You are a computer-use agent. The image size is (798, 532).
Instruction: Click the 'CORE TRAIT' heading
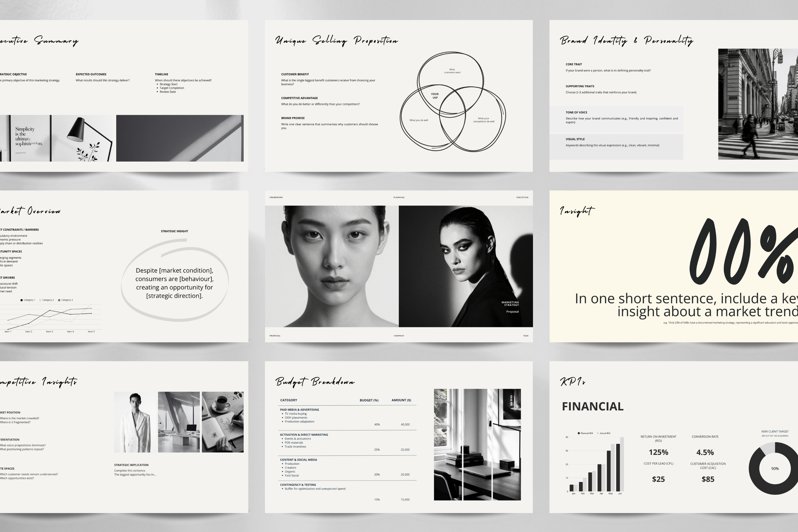tap(574, 64)
